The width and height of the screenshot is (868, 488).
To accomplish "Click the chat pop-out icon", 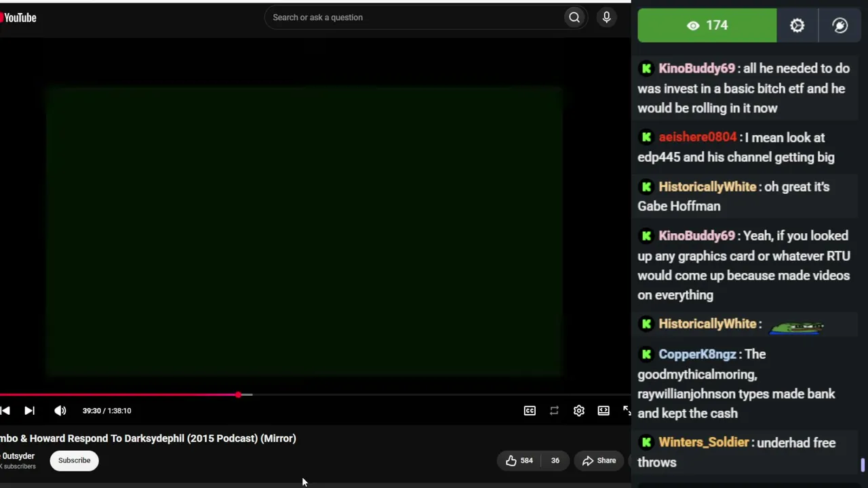I will pyautogui.click(x=840, y=26).
